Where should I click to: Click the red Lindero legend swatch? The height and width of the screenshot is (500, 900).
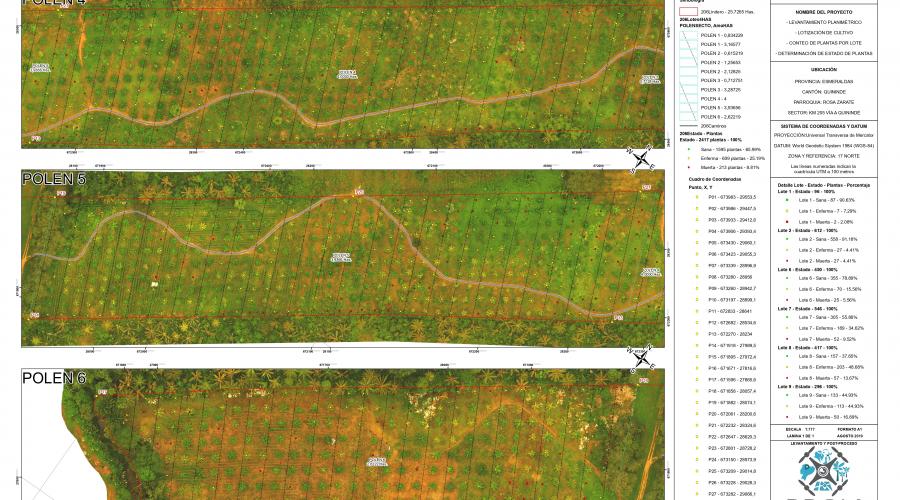click(689, 11)
